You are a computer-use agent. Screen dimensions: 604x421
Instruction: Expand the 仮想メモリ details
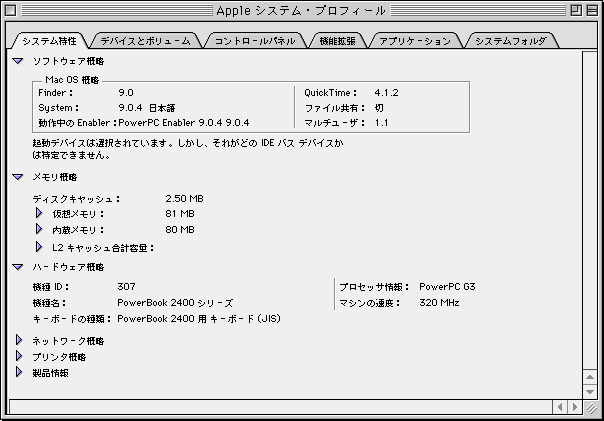[x=39, y=213]
